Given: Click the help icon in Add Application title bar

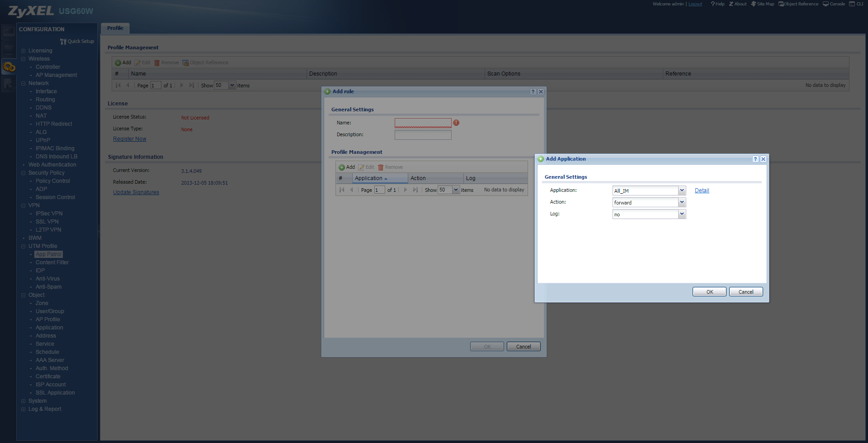Looking at the screenshot, I should (755, 159).
